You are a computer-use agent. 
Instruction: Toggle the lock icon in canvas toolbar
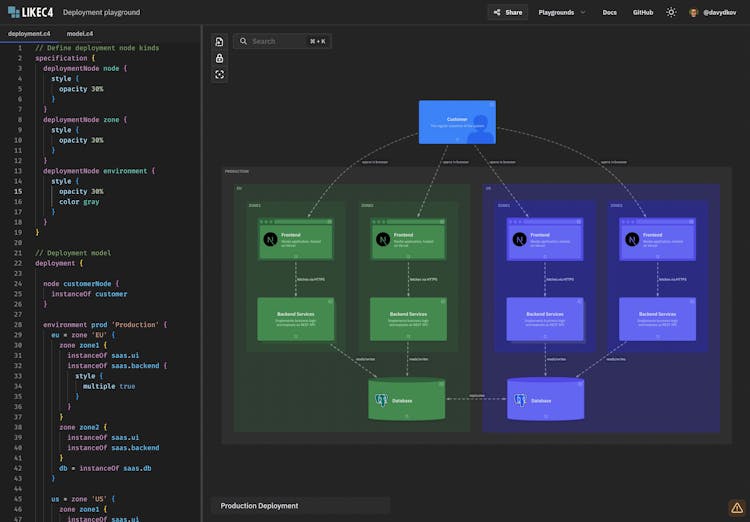(220, 58)
